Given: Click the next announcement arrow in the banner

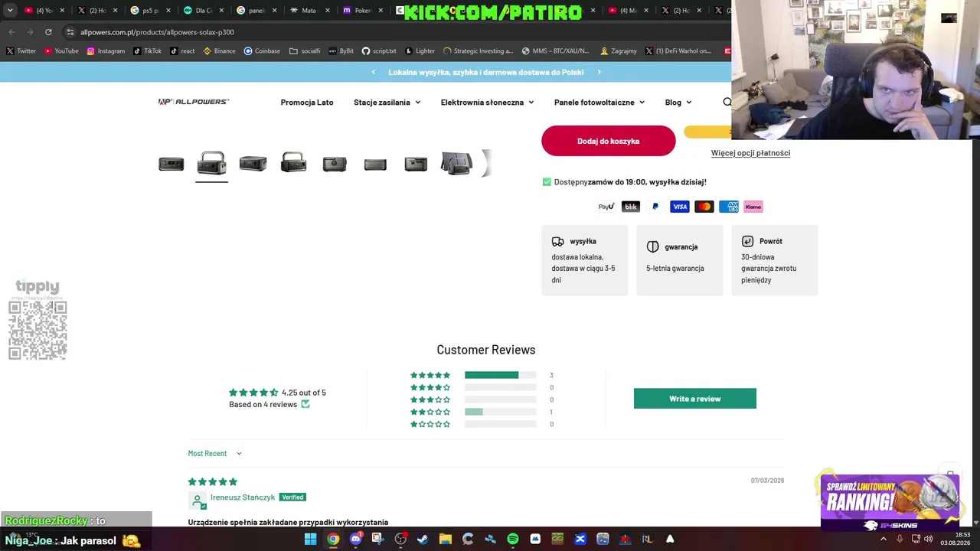Looking at the screenshot, I should pyautogui.click(x=599, y=72).
